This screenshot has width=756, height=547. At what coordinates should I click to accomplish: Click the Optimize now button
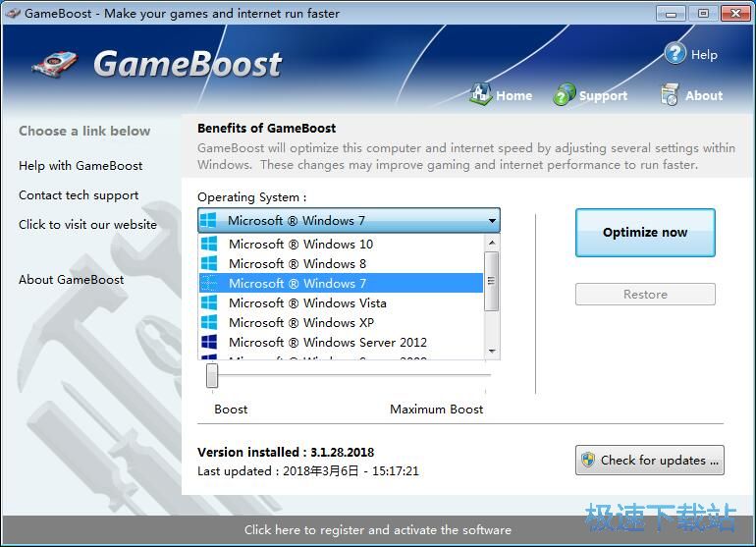tap(645, 233)
